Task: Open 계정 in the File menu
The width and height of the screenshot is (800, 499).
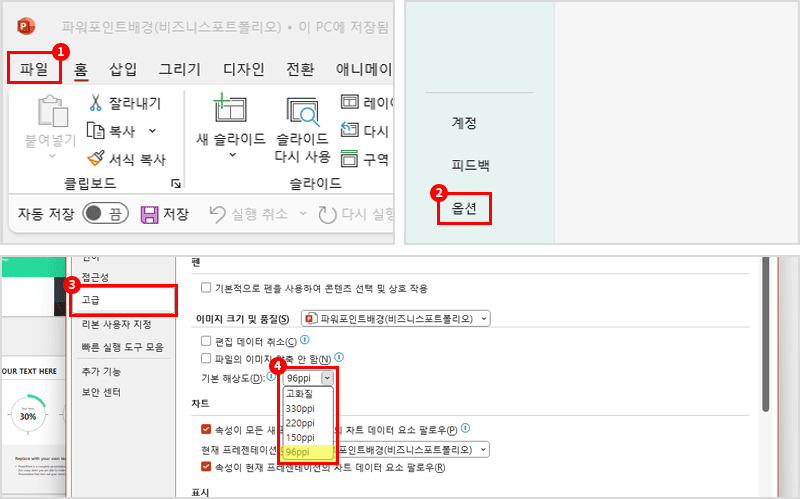Action: 464,122
